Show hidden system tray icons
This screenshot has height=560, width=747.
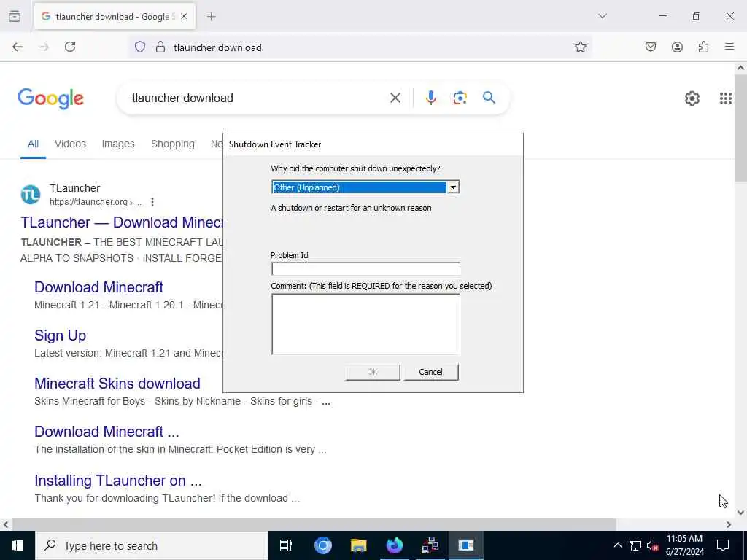click(x=617, y=545)
